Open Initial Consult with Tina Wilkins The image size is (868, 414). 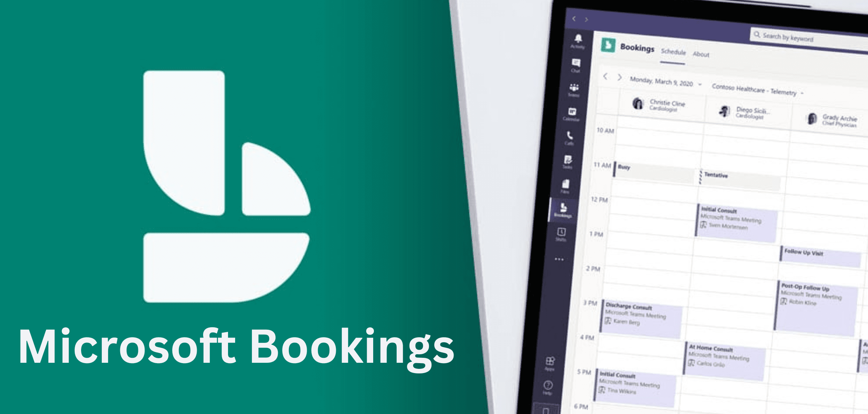point(636,387)
